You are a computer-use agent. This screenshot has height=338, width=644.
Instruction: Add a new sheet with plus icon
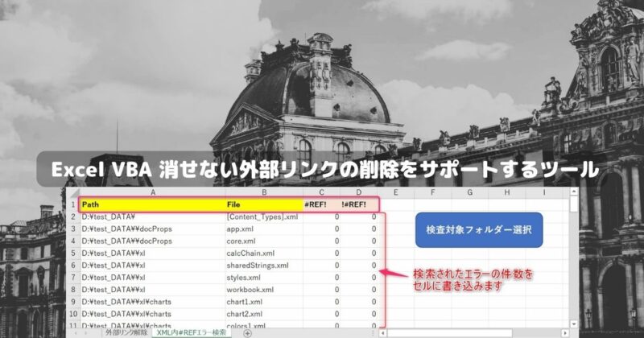click(247, 332)
